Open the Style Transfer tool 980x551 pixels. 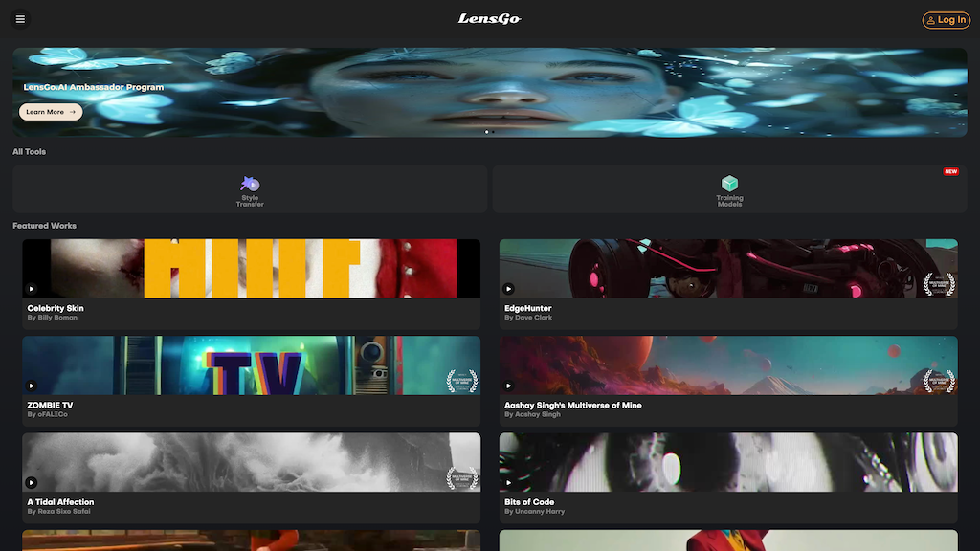(x=250, y=189)
